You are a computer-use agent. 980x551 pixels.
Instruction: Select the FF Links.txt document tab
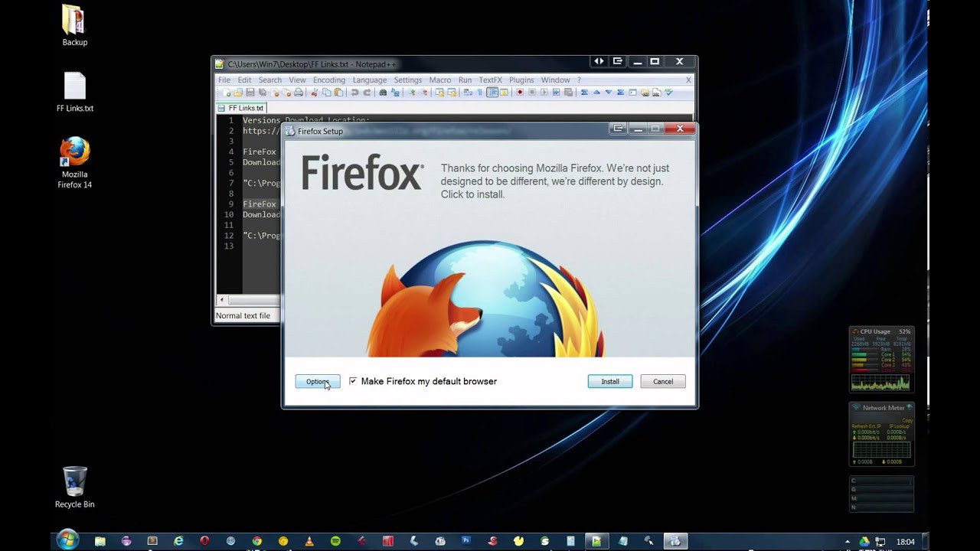241,108
